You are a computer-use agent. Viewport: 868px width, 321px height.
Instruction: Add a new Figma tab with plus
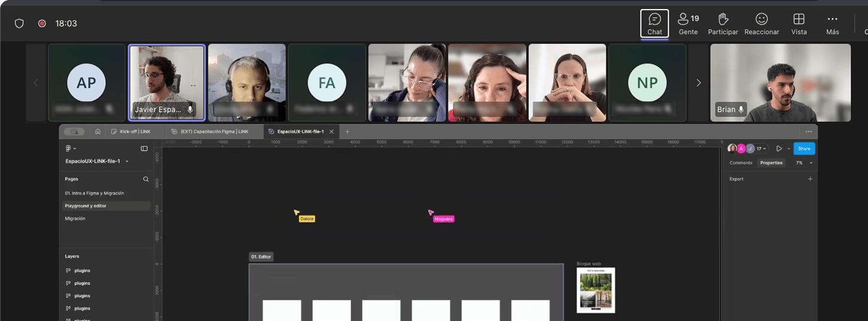(x=347, y=132)
